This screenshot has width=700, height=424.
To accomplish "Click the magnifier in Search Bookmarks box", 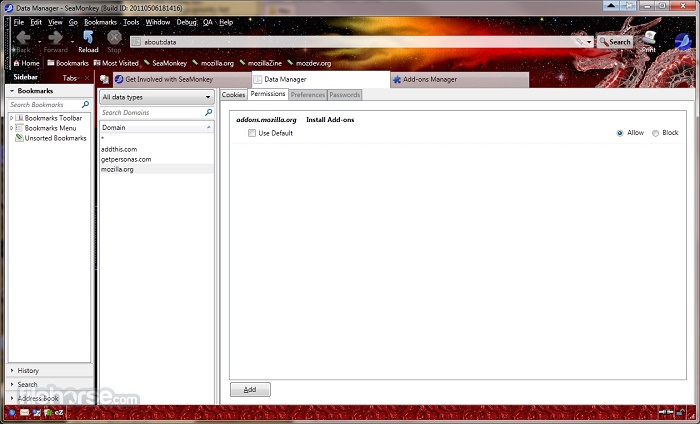I will click(x=85, y=104).
